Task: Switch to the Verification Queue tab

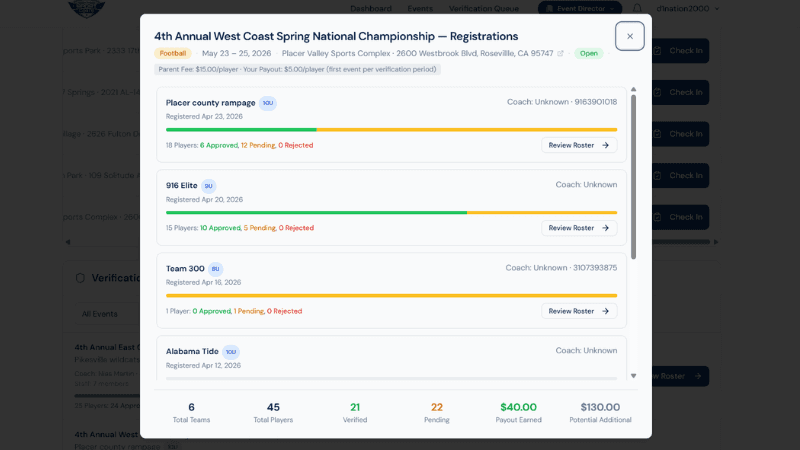Action: click(484, 8)
